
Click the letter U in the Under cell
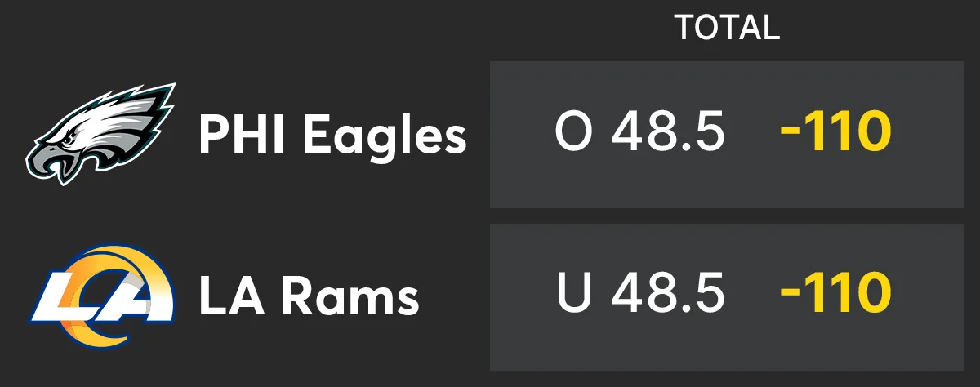click(x=574, y=293)
